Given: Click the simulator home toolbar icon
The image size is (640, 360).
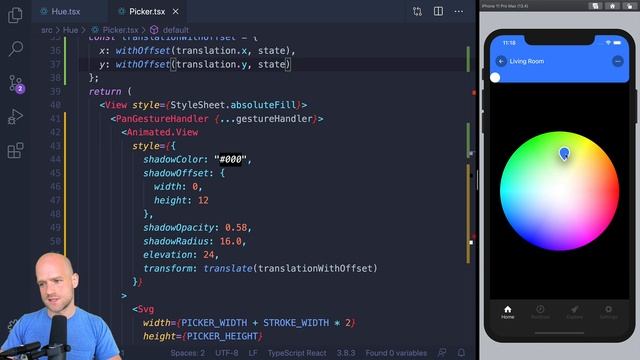Looking at the screenshot, I should [612, 6].
